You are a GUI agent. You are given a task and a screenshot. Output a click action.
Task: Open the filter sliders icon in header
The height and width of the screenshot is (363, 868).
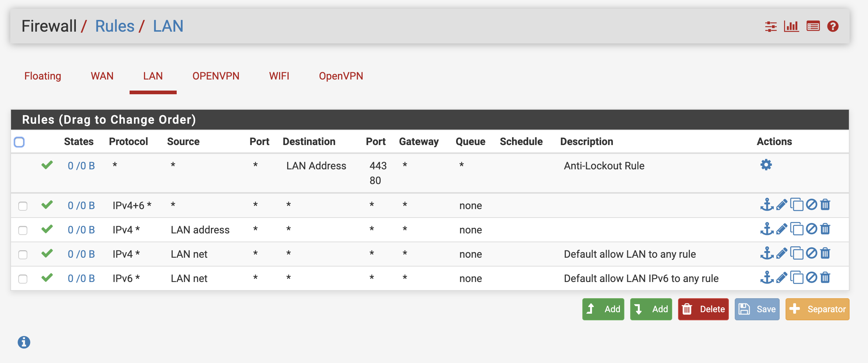[770, 27]
